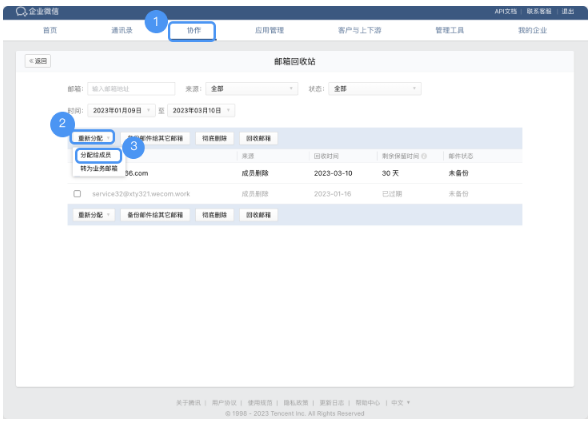Image resolution: width=588 pixels, height=426 pixels.
Task: Click the 30 天 remaining time cell
Action: [x=390, y=173]
